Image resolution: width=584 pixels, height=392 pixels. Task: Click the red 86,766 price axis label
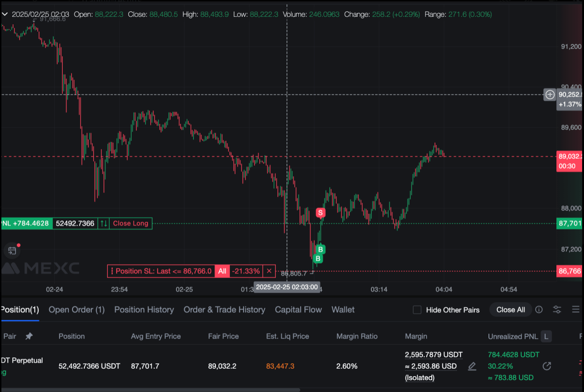click(569, 271)
